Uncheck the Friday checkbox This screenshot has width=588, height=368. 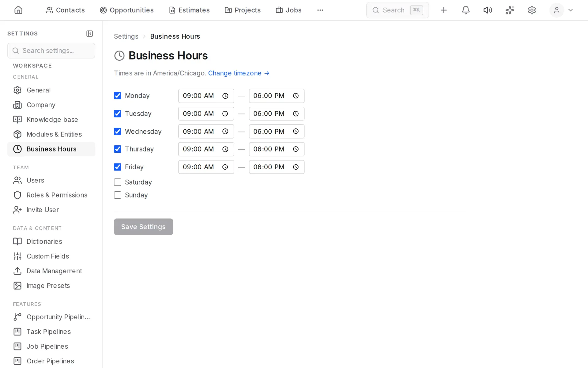tap(118, 167)
